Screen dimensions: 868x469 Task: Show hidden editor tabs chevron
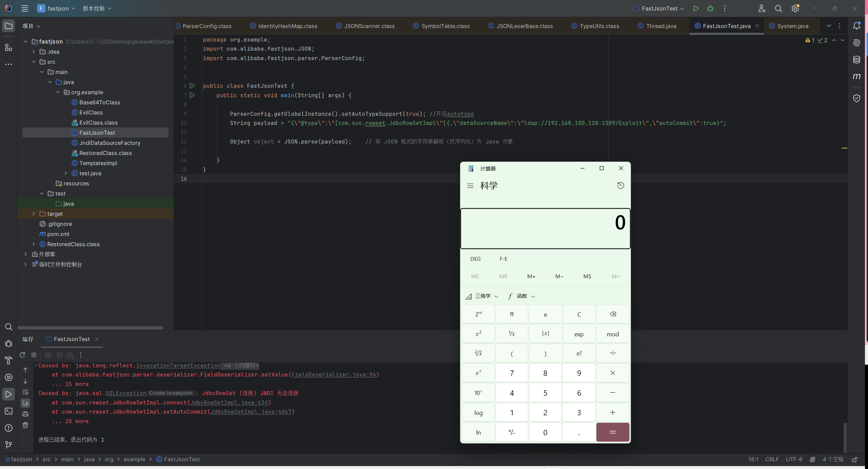[x=829, y=26]
